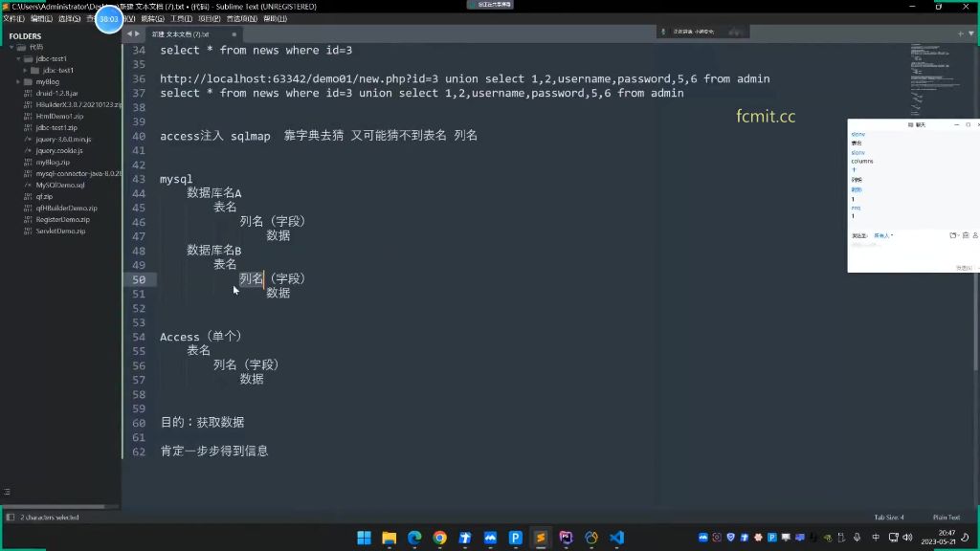This screenshot has height=551, width=980.
Task: Go to previous tab with left arrow
Action: [x=129, y=33]
